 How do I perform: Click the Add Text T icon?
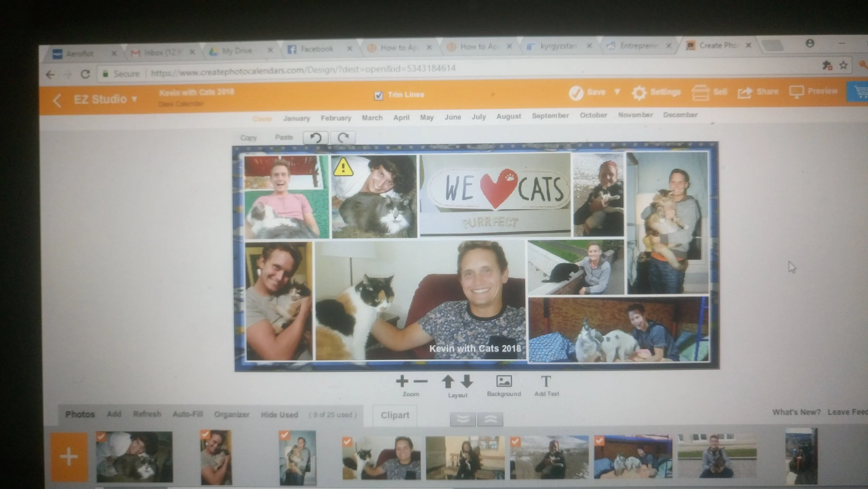click(546, 381)
